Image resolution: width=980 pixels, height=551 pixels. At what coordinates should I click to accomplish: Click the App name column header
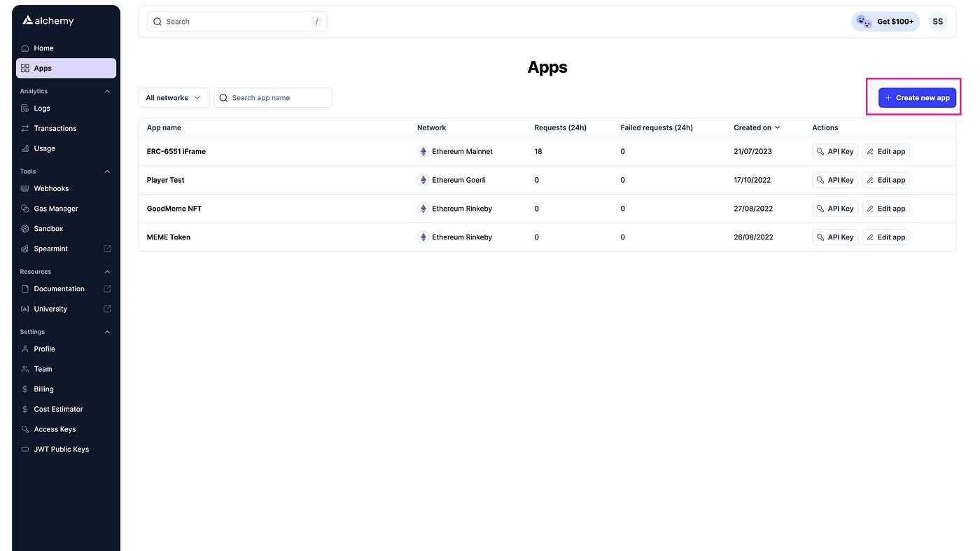pyautogui.click(x=164, y=127)
